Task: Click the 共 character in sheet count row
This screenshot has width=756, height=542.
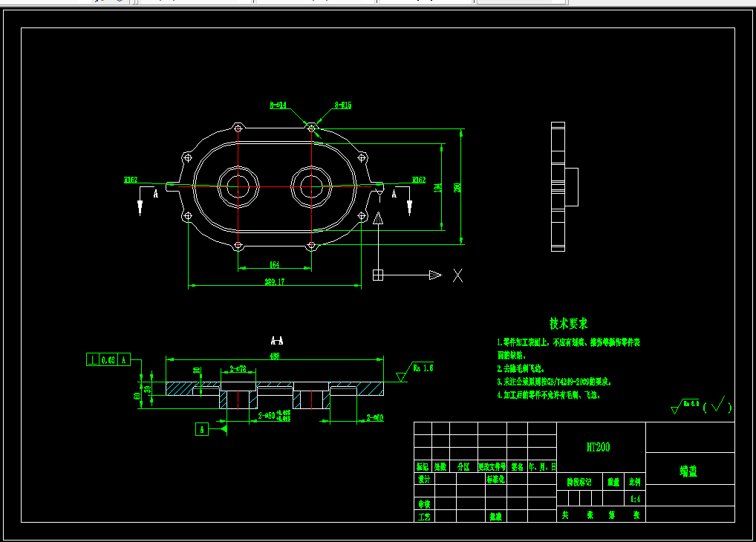Action: (565, 515)
